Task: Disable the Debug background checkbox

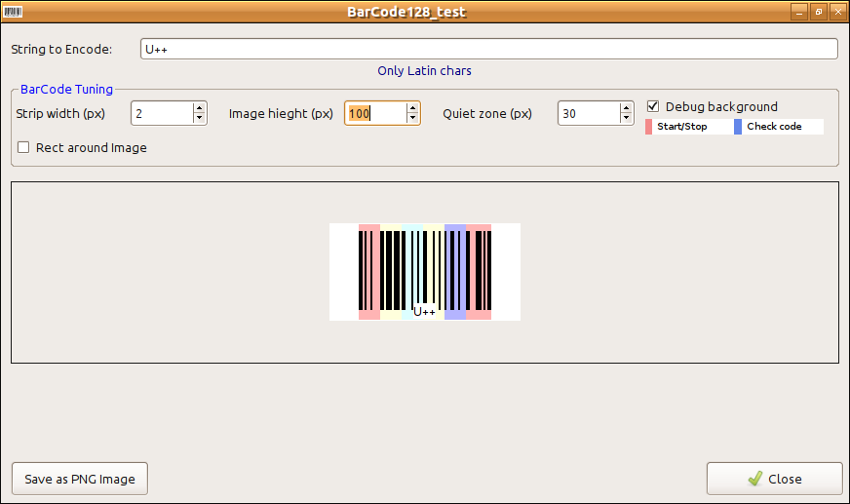Action: tap(654, 106)
